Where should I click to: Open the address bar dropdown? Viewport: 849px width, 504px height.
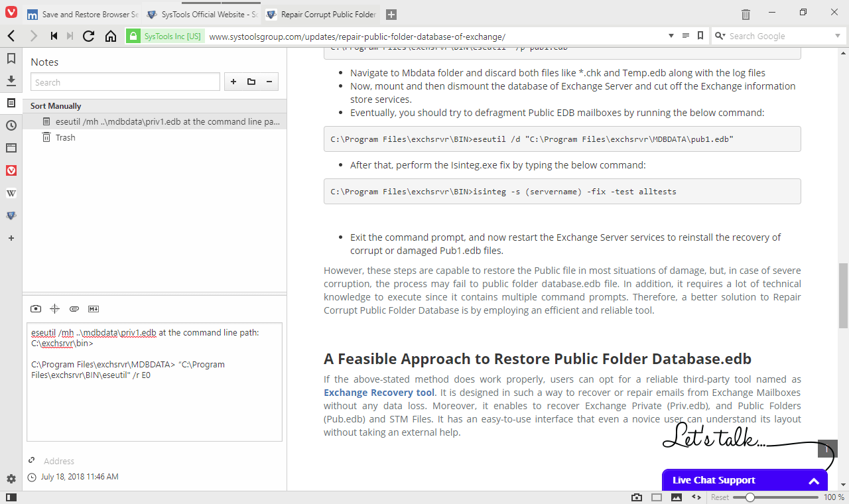coord(670,36)
